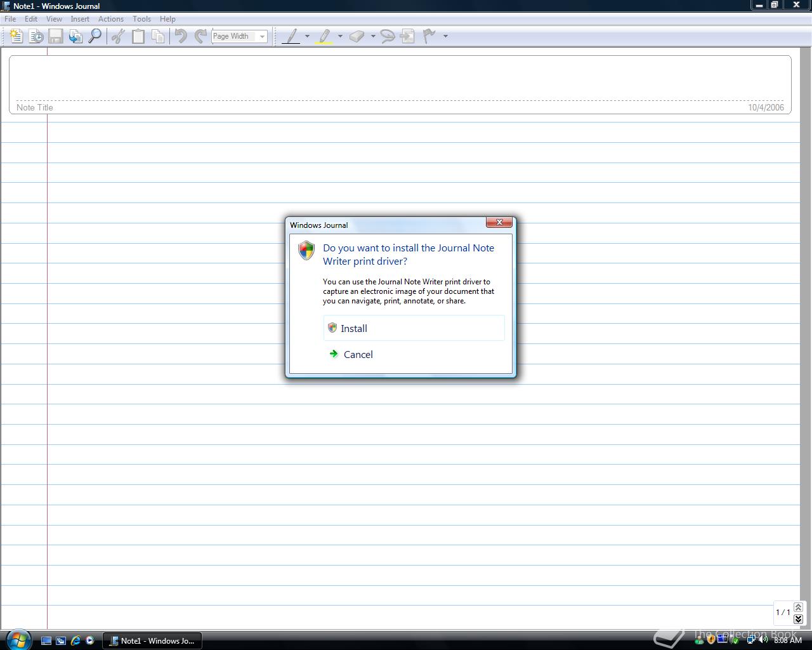Click the Insert/Remove Space tool icon
Screen dimensions: 812x650
407,36
